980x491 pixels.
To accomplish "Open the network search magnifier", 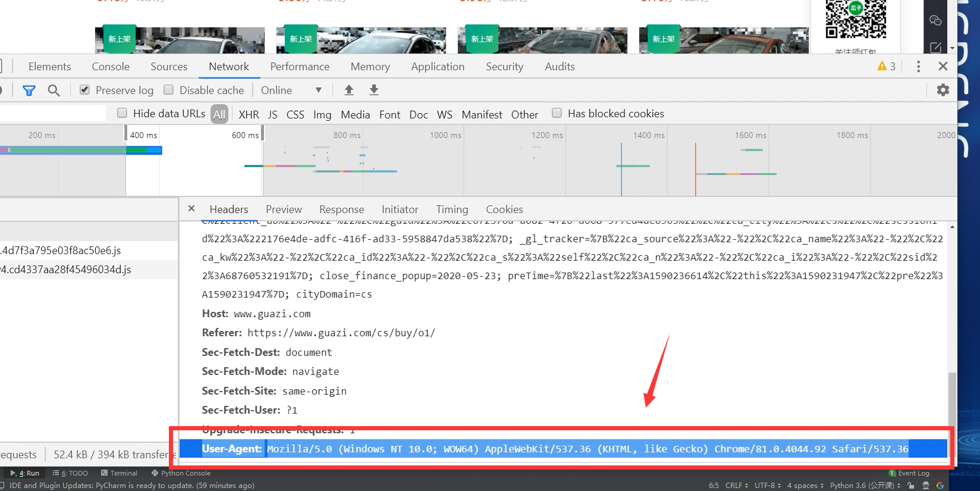I will point(54,90).
